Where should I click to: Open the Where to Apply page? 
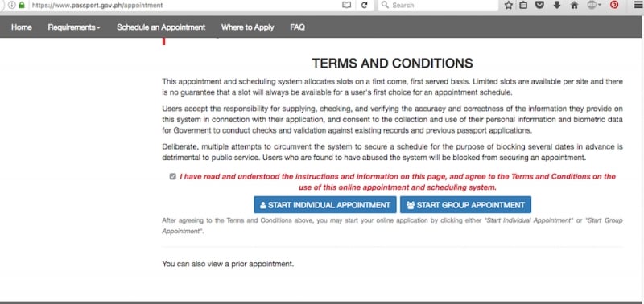248,27
